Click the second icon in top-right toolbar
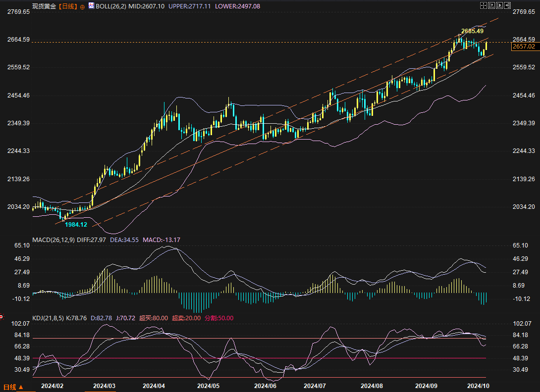The height and width of the screenshot is (392, 540). pos(491,5)
